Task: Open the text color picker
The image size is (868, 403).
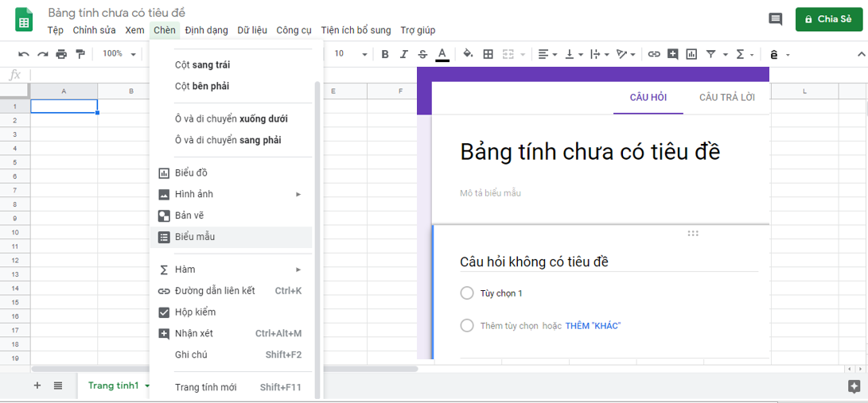Action: point(442,54)
